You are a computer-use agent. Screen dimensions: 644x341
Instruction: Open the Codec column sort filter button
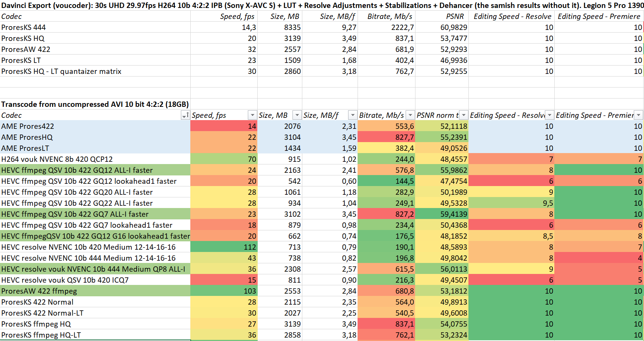(x=185, y=115)
